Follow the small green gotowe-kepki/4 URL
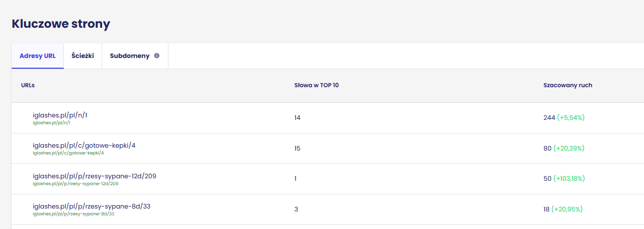This screenshot has height=229, width=644. click(x=68, y=153)
